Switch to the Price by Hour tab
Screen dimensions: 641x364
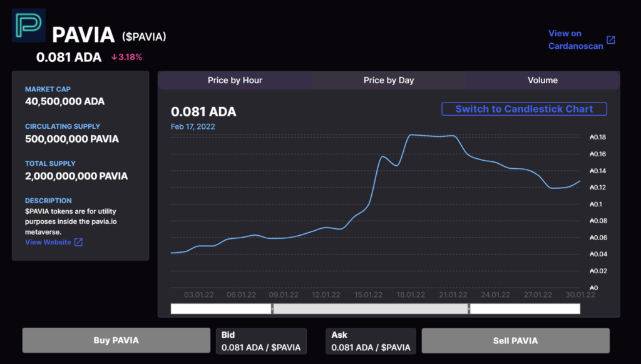[x=235, y=80]
